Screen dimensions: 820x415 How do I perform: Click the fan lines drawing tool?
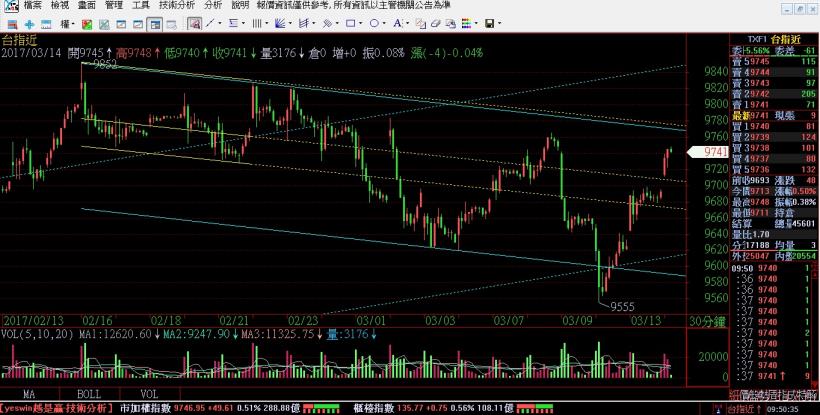(280, 23)
